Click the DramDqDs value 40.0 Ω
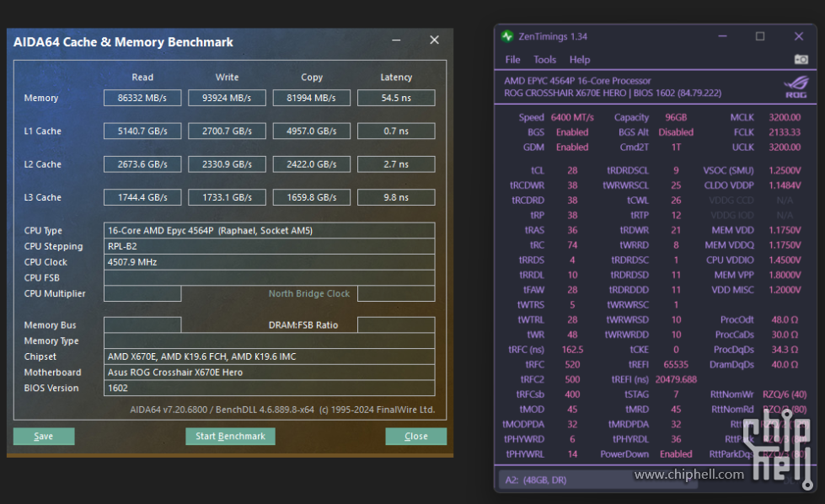Viewport: 825px width, 504px height. pyautogui.click(x=785, y=365)
